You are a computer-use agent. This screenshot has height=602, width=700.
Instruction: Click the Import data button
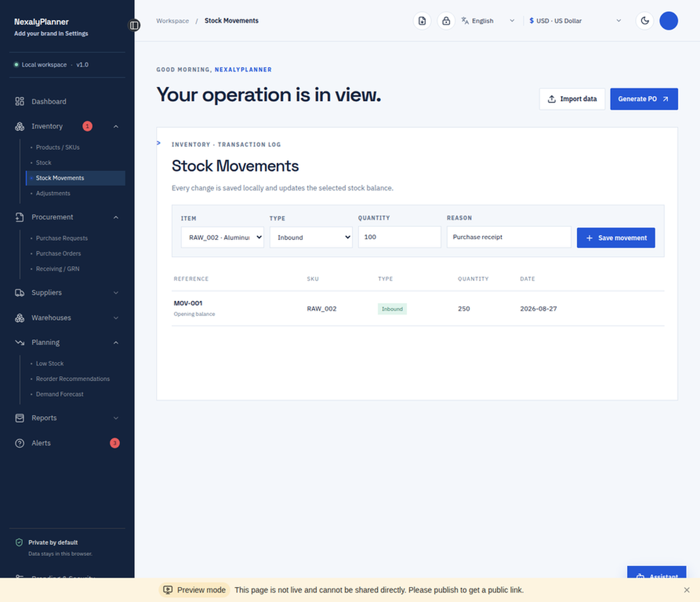click(x=572, y=99)
